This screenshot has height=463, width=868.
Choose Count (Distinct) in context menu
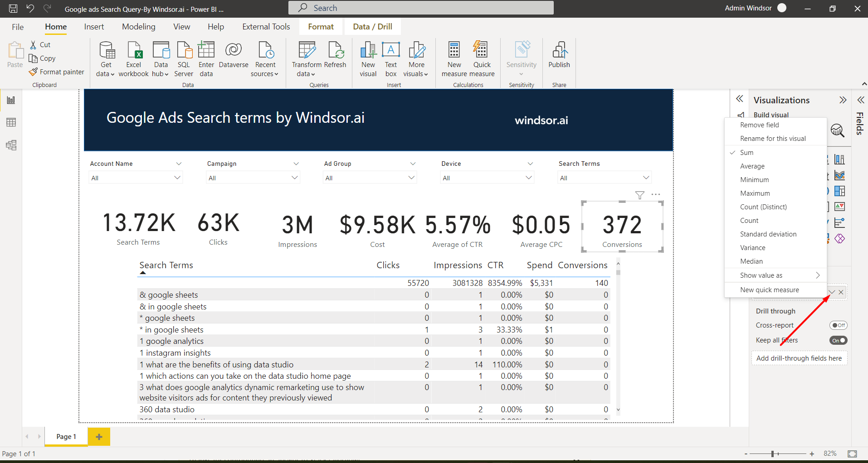coord(776,207)
